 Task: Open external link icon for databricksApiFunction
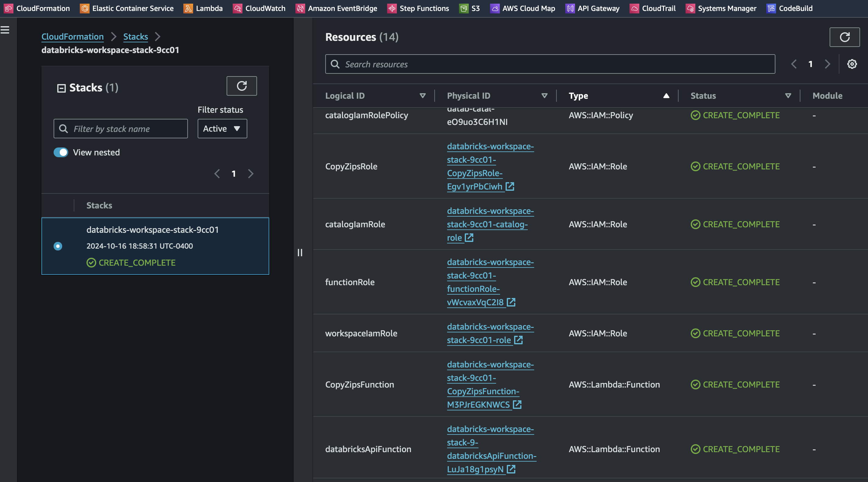(511, 469)
